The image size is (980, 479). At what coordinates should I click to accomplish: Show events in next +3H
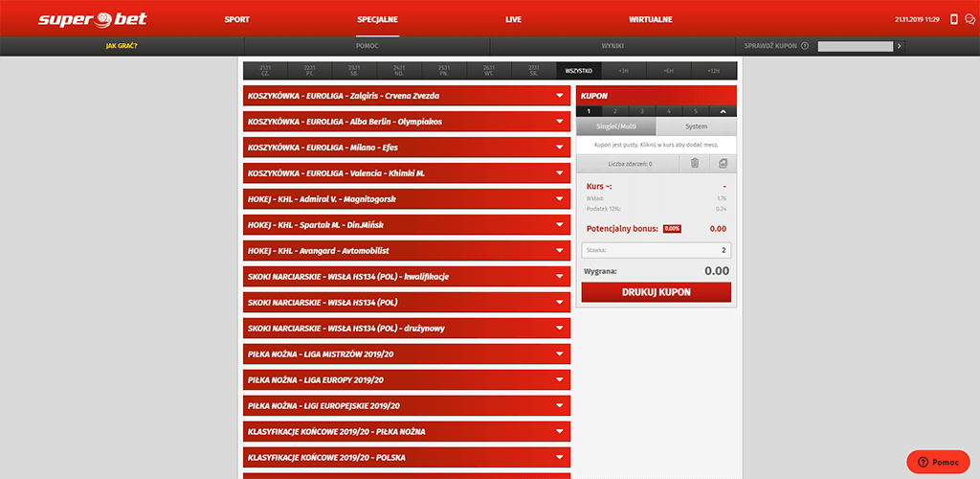624,71
